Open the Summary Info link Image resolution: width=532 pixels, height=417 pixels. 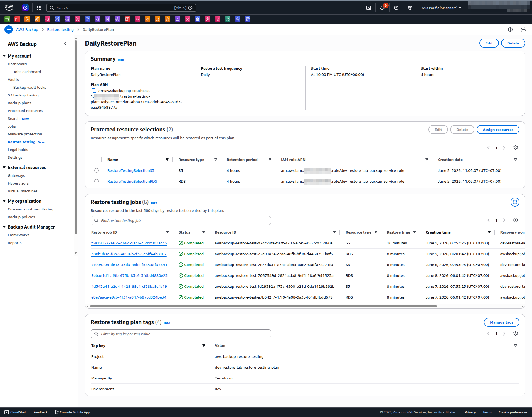point(121,60)
